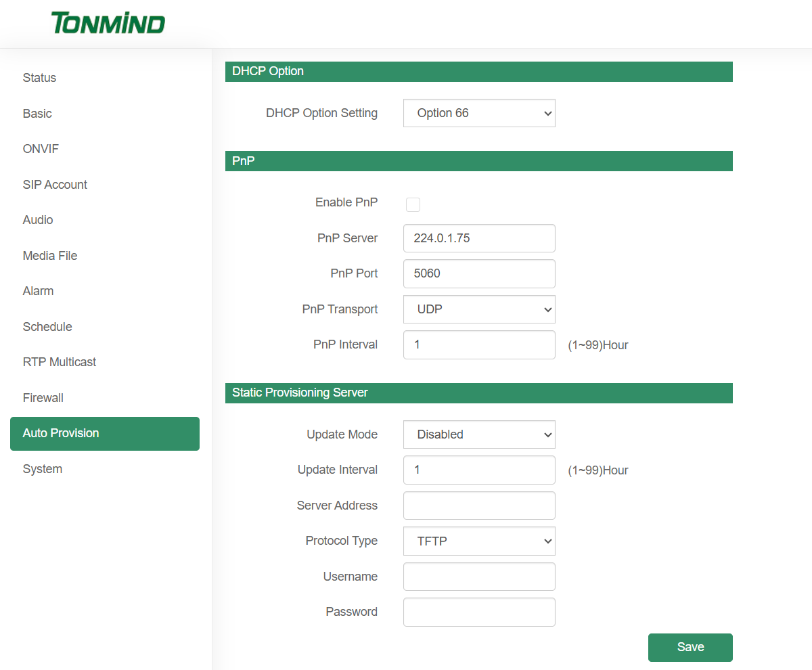Open the Media File section

click(x=50, y=256)
